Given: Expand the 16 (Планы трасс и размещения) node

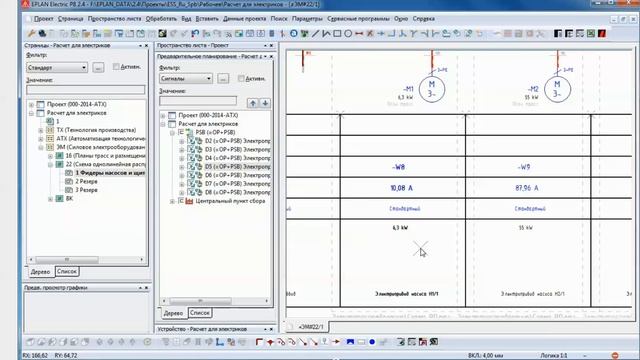Looking at the screenshot, I should [x=50, y=156].
